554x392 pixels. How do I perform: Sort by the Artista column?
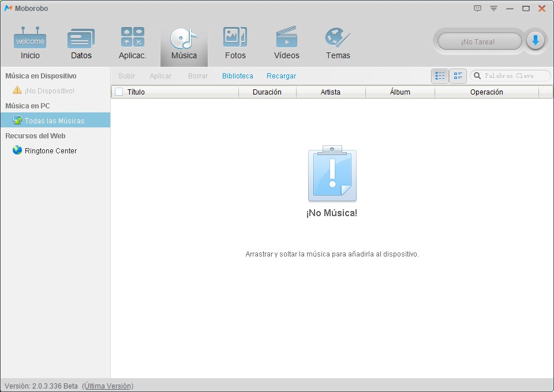tap(331, 92)
